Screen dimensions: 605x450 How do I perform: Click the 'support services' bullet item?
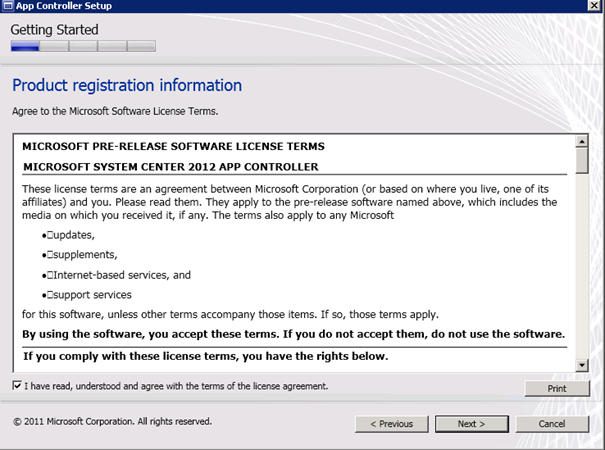click(86, 295)
